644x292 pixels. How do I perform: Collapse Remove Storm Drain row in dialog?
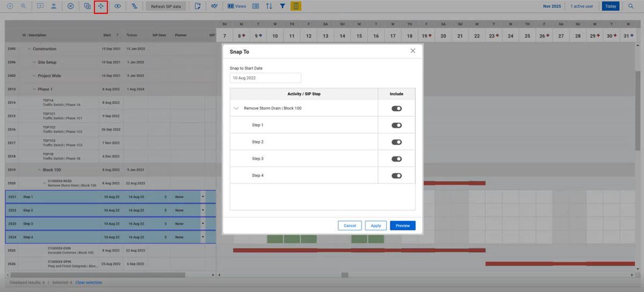[236, 108]
